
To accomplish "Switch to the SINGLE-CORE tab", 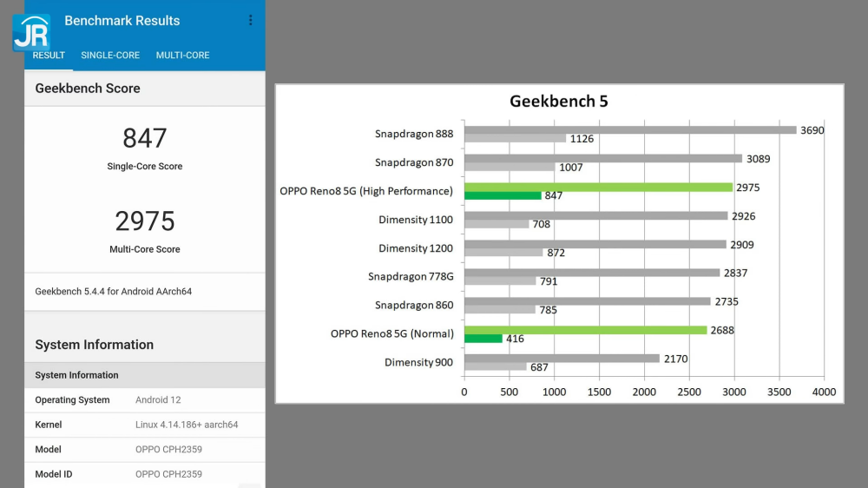I will pyautogui.click(x=110, y=56).
